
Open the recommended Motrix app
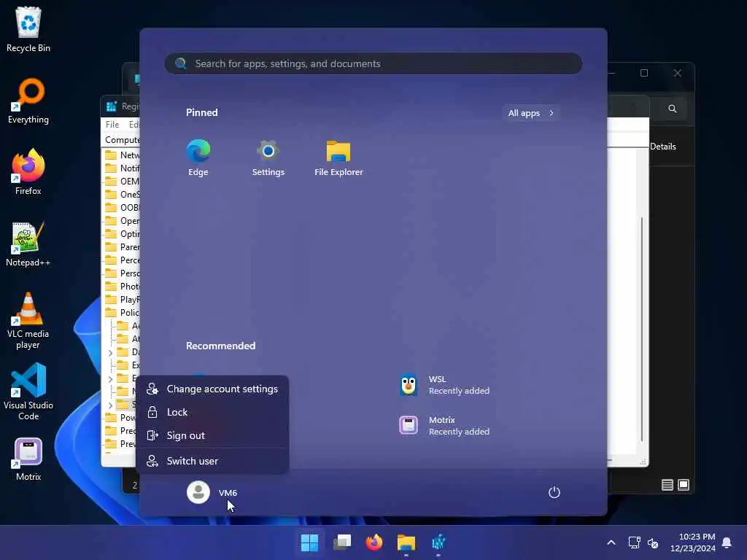pyautogui.click(x=444, y=426)
